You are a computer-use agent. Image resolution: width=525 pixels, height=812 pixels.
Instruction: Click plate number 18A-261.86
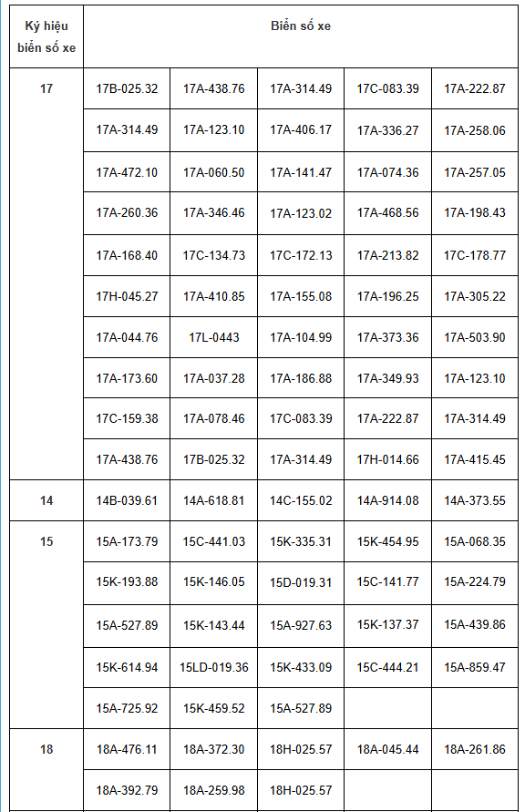475,749
